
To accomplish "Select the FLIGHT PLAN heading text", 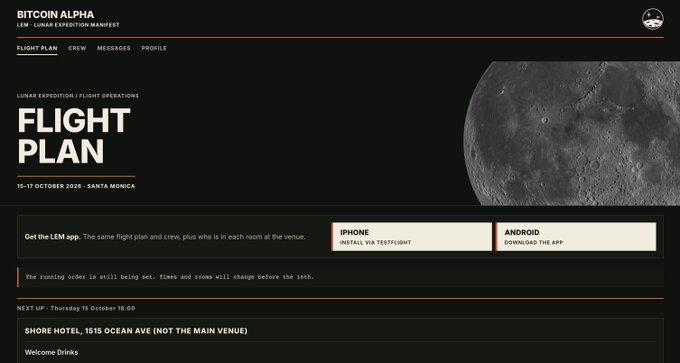I will coord(74,136).
